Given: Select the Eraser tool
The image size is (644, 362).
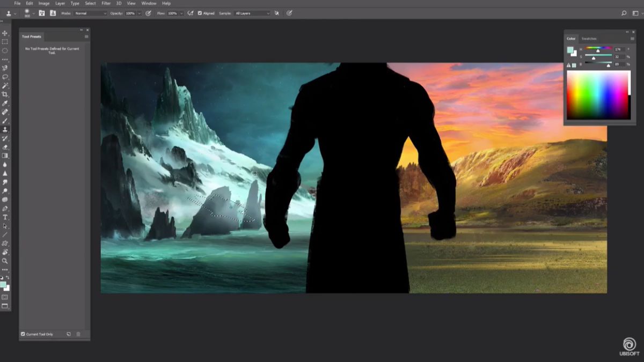Looking at the screenshot, I should (x=5, y=147).
